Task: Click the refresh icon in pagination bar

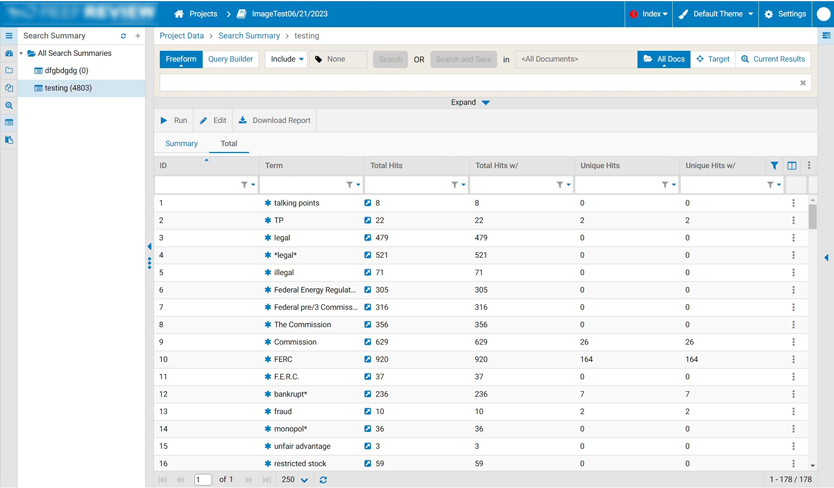Action: pos(323,480)
